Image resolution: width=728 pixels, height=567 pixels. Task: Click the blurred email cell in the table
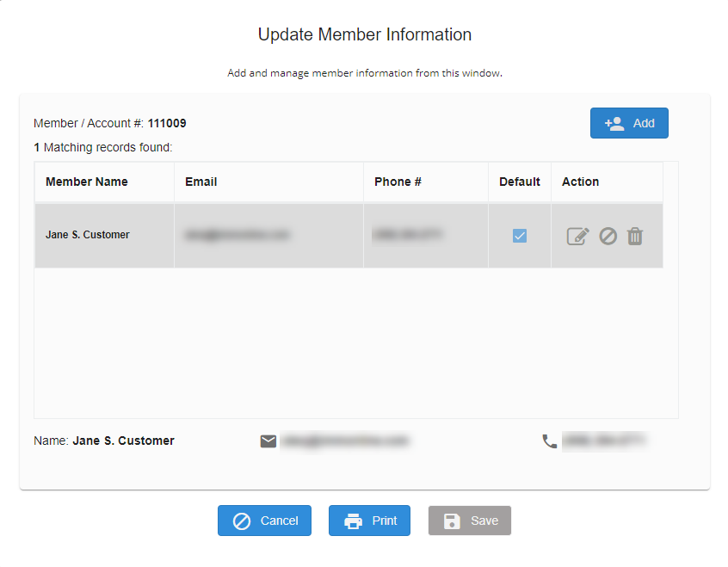click(x=268, y=236)
